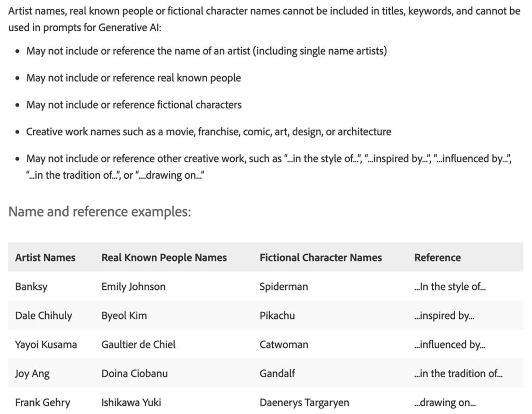Click the 'Real Known People Names' column header
532x414 pixels.
point(164,258)
